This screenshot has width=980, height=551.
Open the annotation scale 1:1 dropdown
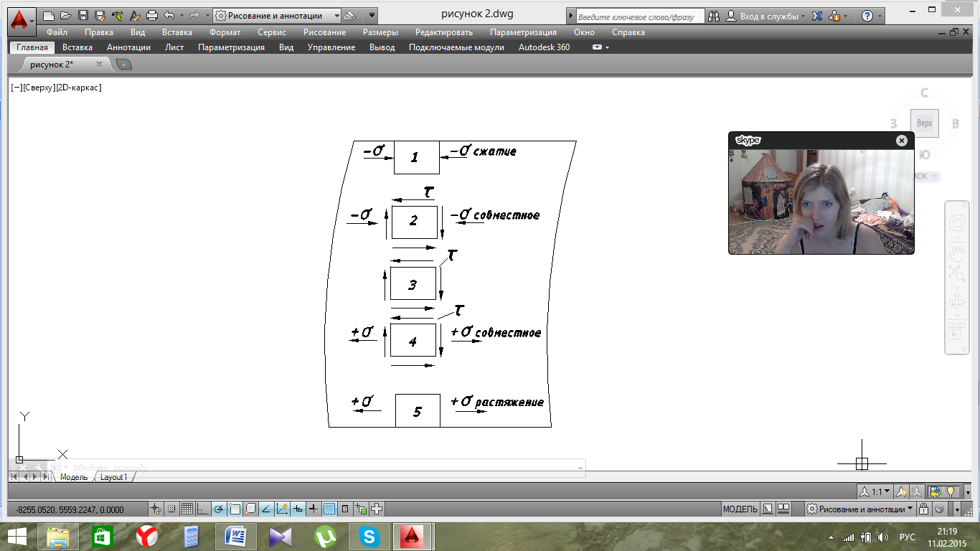876,491
